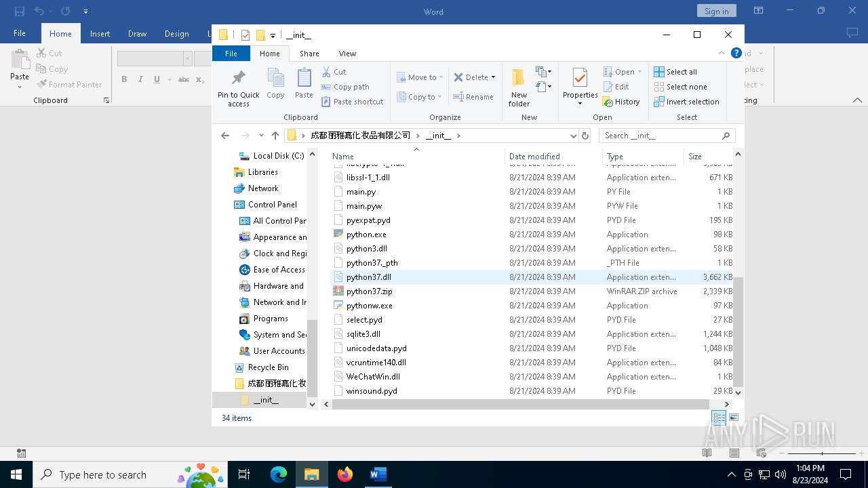
Task: Open Explorer File tab
Action: 231,54
